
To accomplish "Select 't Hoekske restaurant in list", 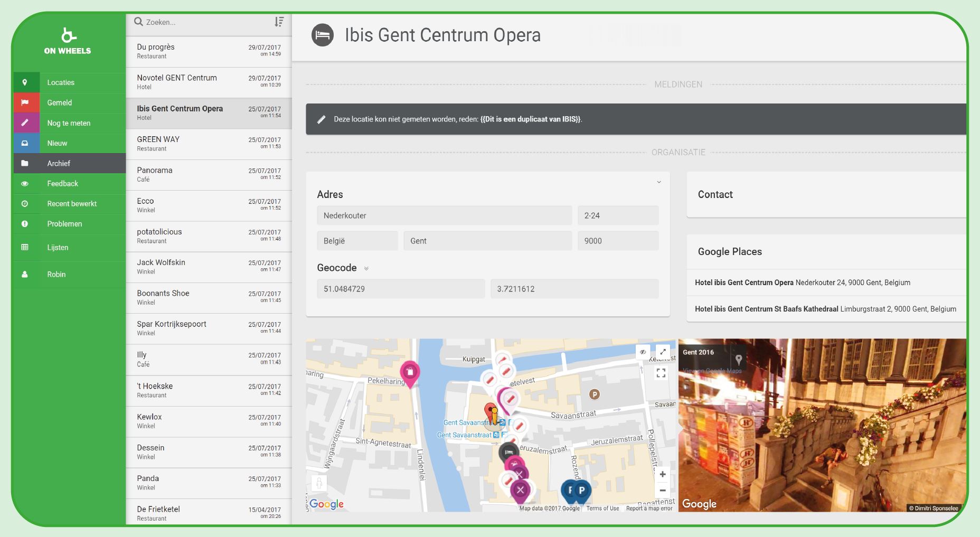I will tap(209, 391).
